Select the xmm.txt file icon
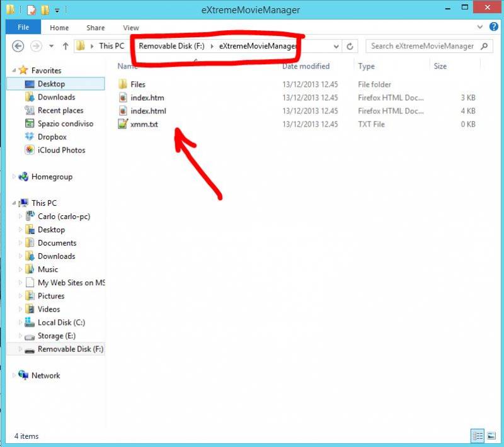This screenshot has height=447, width=504. [x=123, y=124]
